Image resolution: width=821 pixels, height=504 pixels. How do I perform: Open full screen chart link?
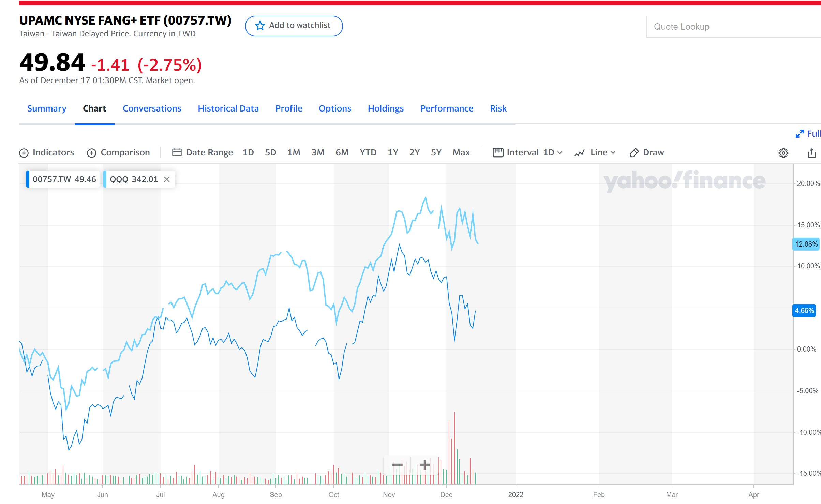(x=808, y=134)
